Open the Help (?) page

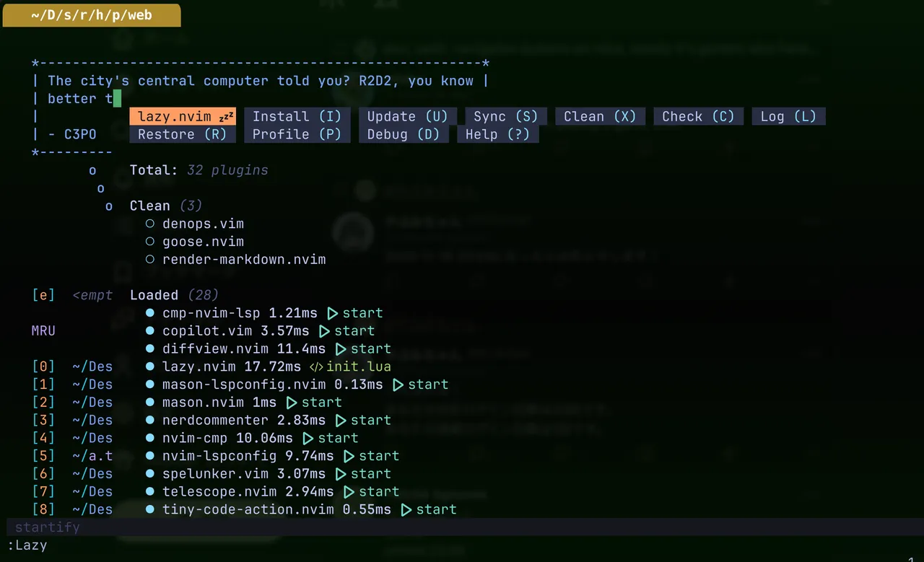coord(497,134)
